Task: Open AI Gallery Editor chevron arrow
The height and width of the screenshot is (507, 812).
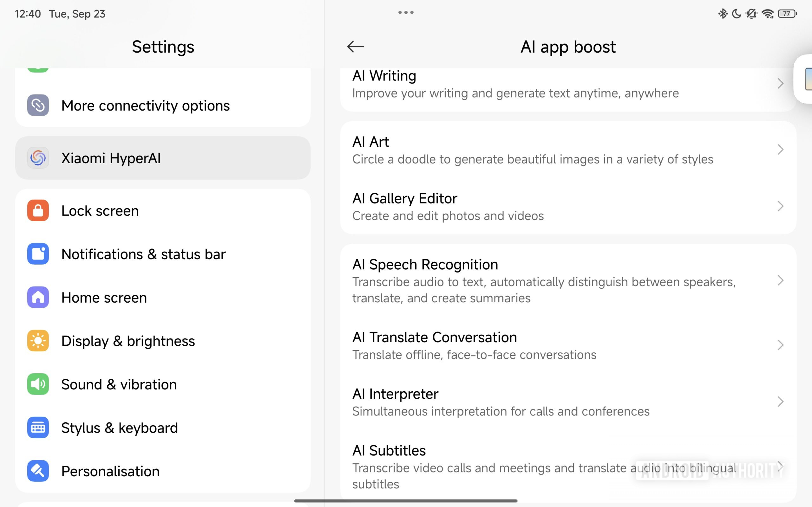Action: point(780,206)
